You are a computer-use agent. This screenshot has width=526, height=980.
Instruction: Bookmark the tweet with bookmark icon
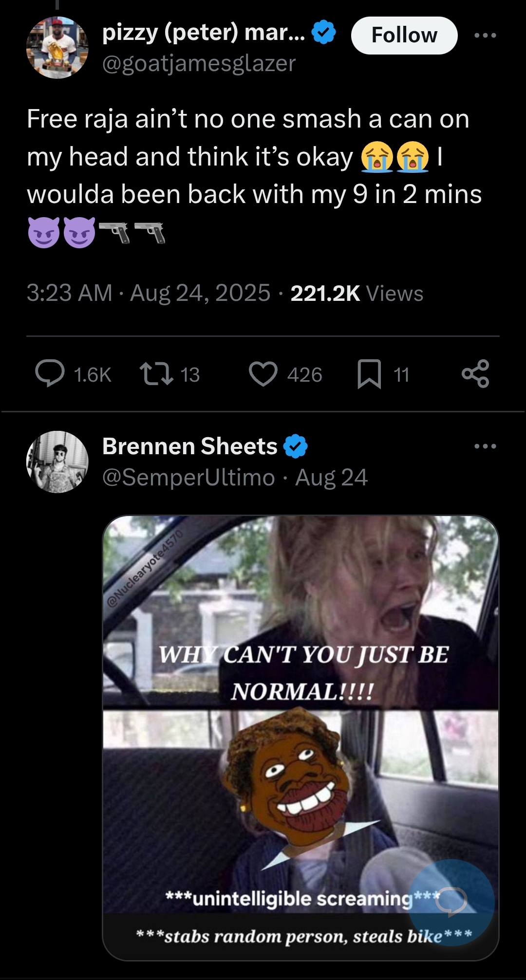pos(369,374)
